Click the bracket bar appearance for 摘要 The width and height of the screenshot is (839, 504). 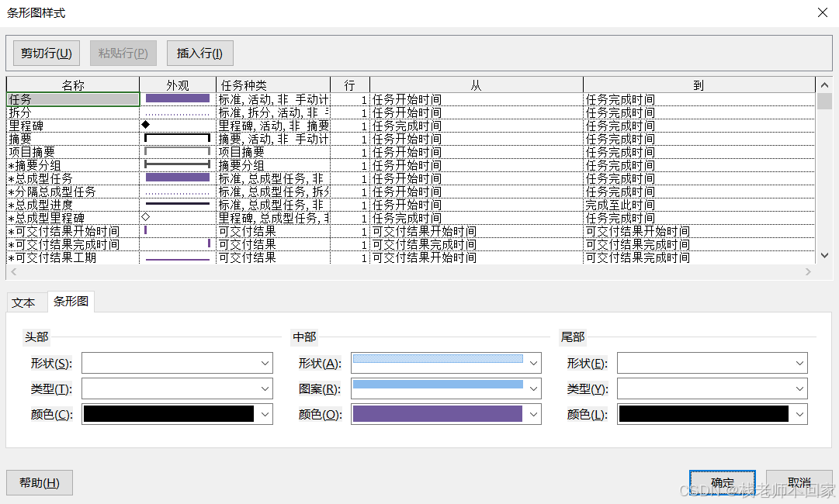[x=178, y=139]
